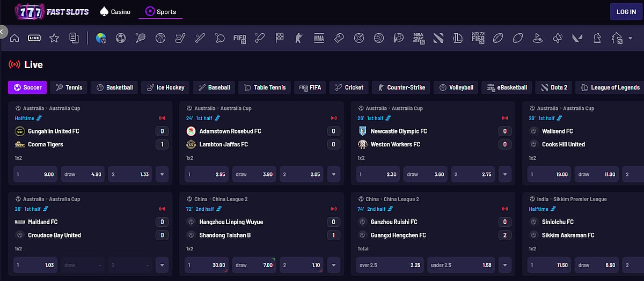The width and height of the screenshot is (644, 281).
Task: Open the bet slip documents icon
Action: pos(74,38)
